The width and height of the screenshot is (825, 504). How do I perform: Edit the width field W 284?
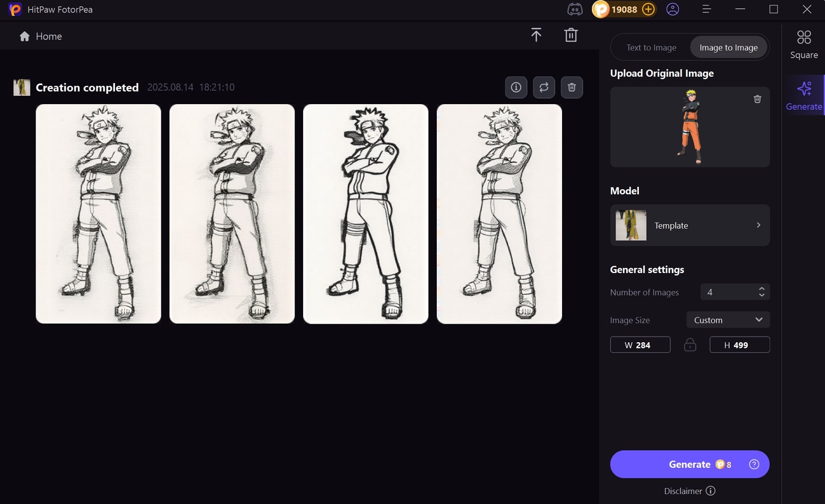640,345
